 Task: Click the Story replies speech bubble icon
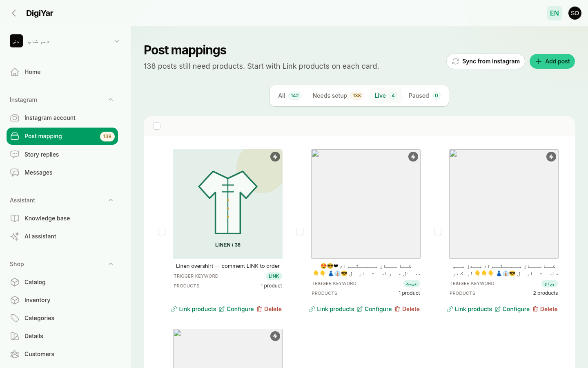pyautogui.click(x=15, y=155)
